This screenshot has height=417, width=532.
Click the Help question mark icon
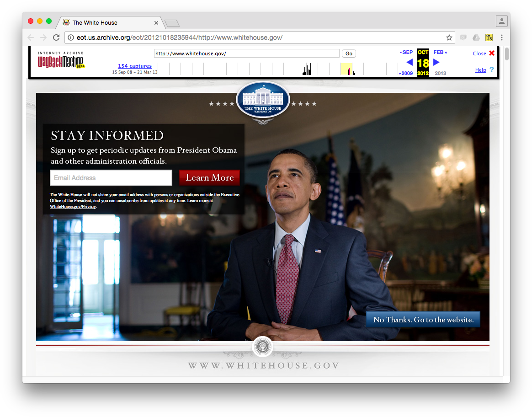492,69
